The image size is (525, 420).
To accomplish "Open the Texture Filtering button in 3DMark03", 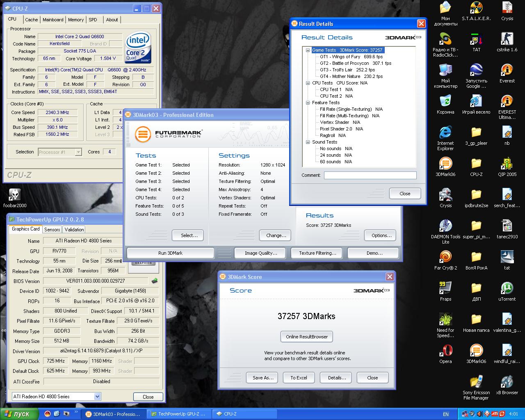I will (317, 253).
